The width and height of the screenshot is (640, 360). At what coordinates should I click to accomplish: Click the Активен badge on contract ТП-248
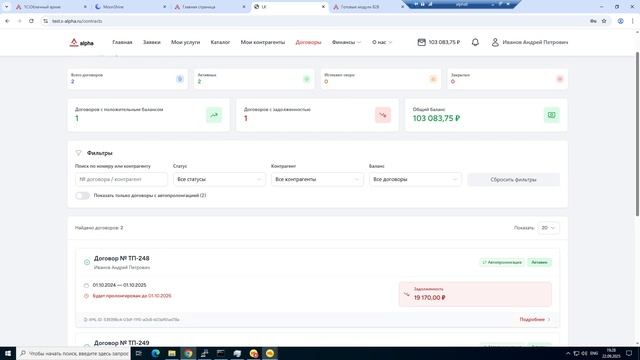click(x=539, y=262)
